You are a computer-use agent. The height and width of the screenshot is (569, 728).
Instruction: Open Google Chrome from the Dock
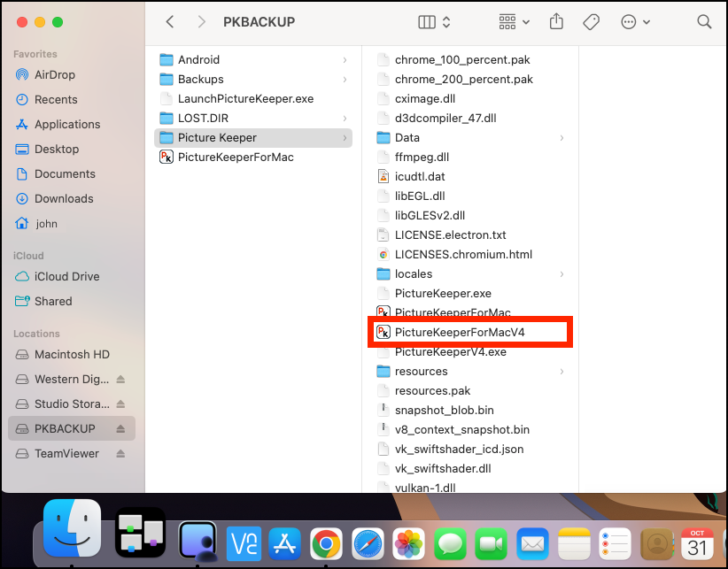pos(326,543)
